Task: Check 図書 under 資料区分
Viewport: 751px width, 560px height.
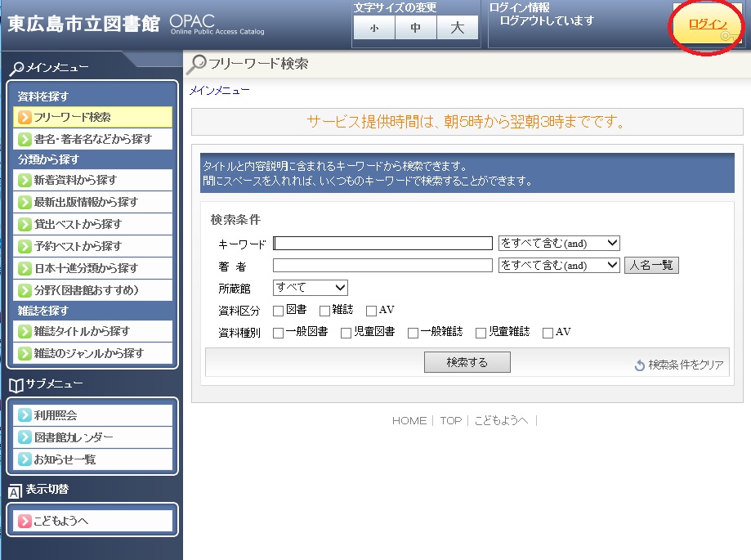Action: (x=279, y=311)
